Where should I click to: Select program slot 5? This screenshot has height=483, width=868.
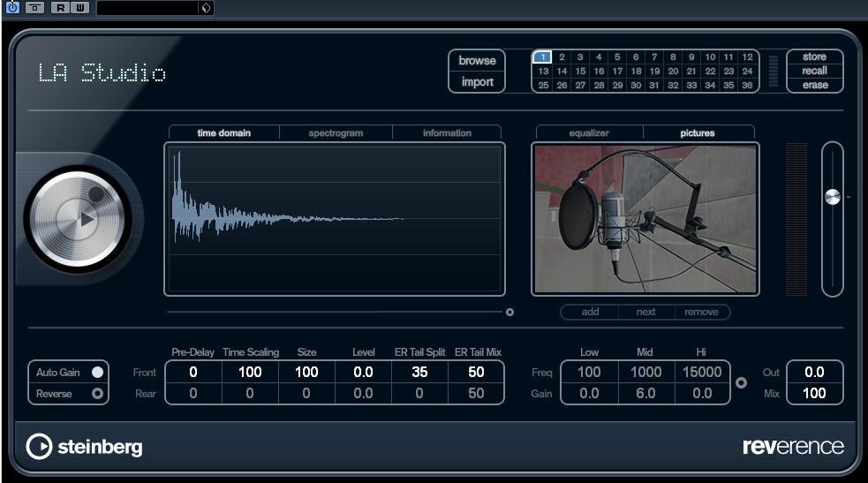click(x=617, y=57)
